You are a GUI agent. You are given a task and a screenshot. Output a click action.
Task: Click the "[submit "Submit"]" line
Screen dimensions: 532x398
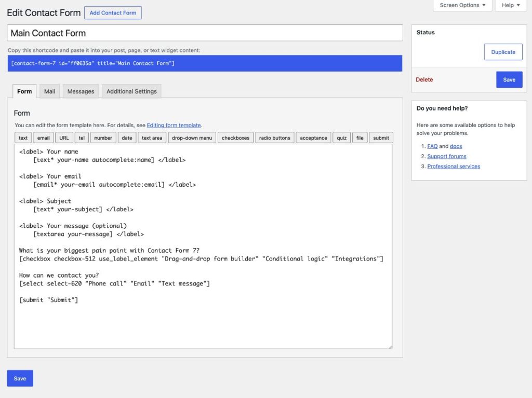point(48,300)
